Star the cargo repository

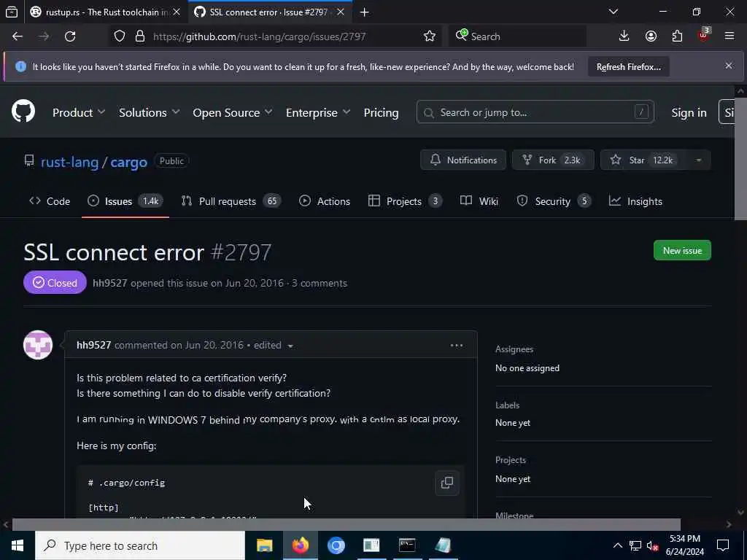(x=643, y=160)
